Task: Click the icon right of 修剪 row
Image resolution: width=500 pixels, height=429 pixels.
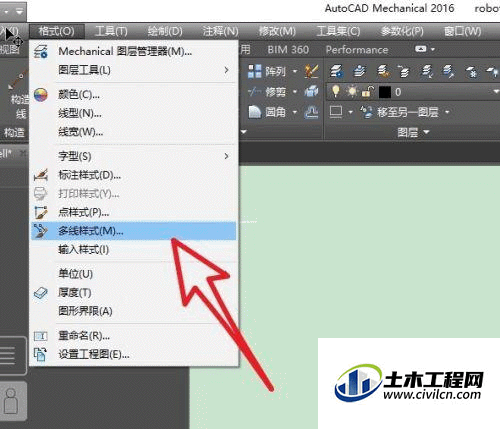Action: coord(311,92)
